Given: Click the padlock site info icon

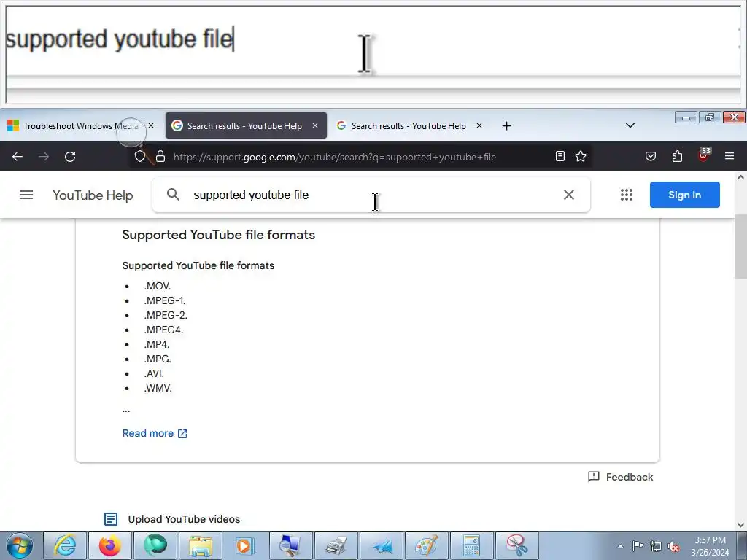Looking at the screenshot, I should pyautogui.click(x=160, y=157).
